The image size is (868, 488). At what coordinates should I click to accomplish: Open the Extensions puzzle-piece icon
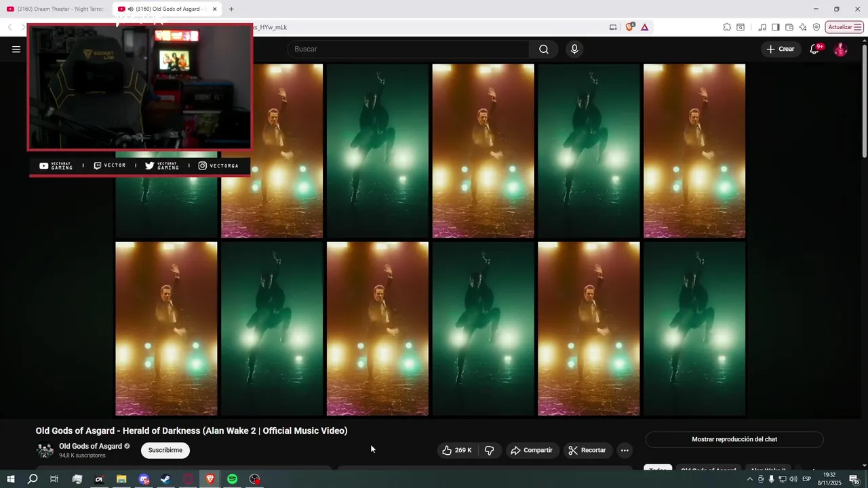727,27
